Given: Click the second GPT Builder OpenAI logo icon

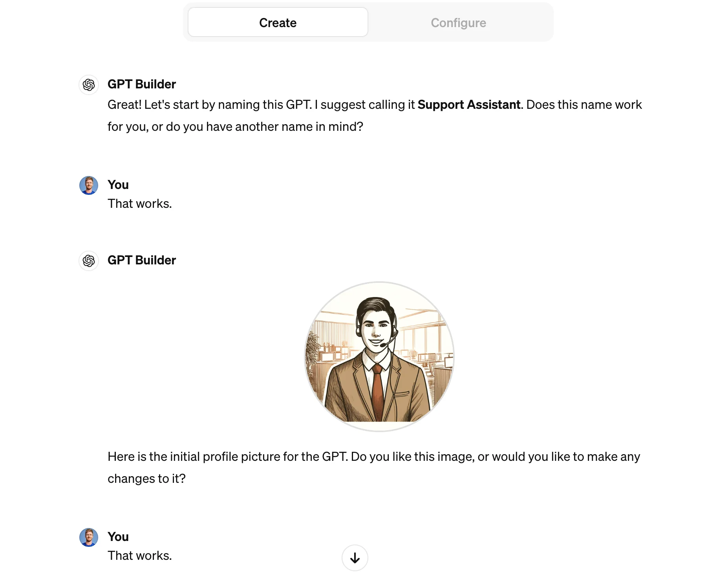Looking at the screenshot, I should coord(89,261).
